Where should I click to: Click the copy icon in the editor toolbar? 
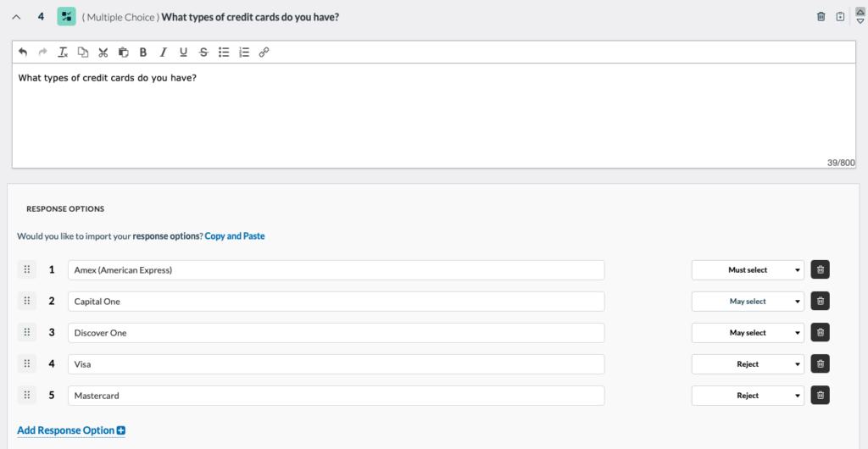(82, 52)
